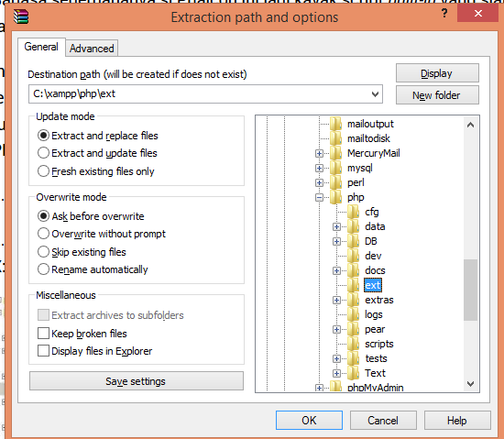504x439 pixels.
Task: Click the docs folder icon
Action: pos(353,270)
